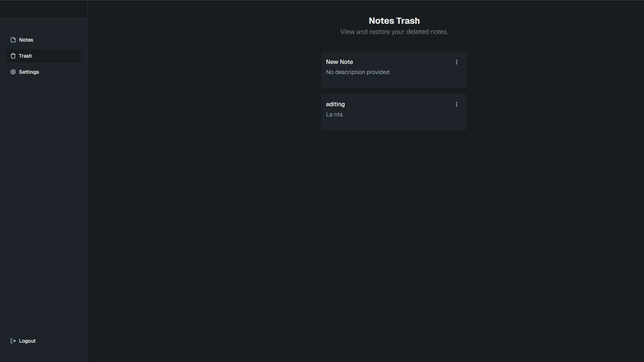Screen dimensions: 644x362
Task: Click the "editing" note title
Action: 335,104
